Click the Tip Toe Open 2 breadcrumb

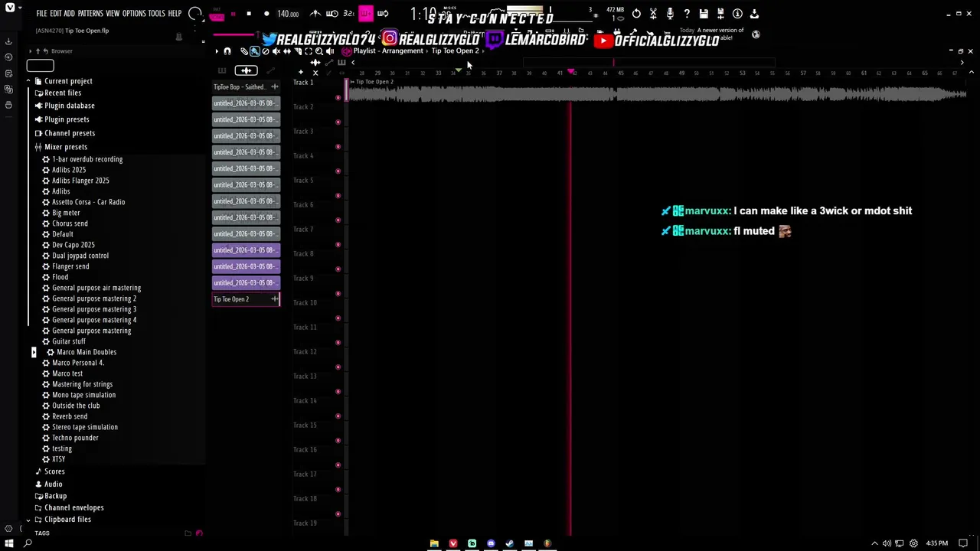pyautogui.click(x=455, y=51)
